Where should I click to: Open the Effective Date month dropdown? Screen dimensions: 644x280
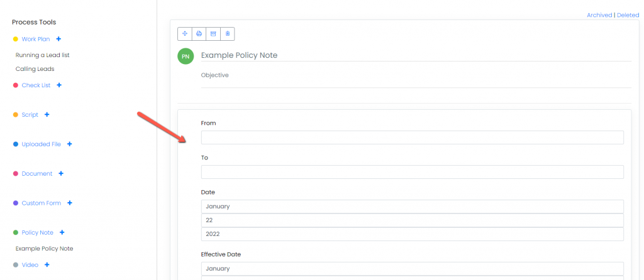pyautogui.click(x=413, y=269)
